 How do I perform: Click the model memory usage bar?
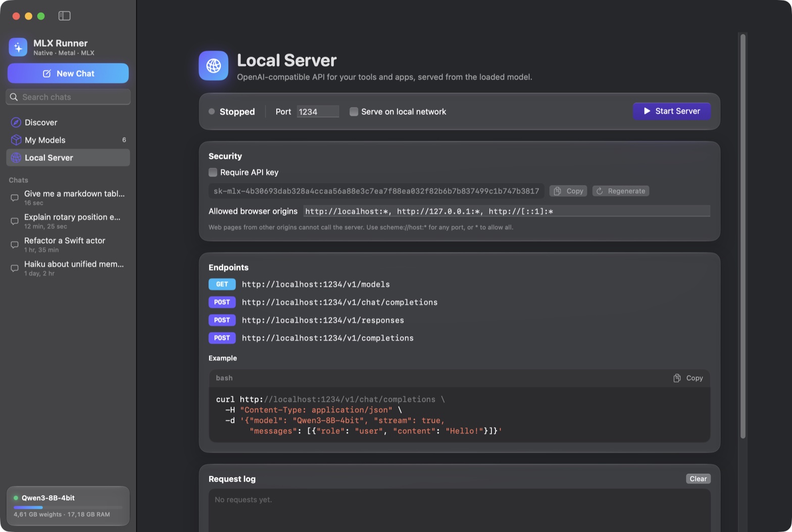68,507
